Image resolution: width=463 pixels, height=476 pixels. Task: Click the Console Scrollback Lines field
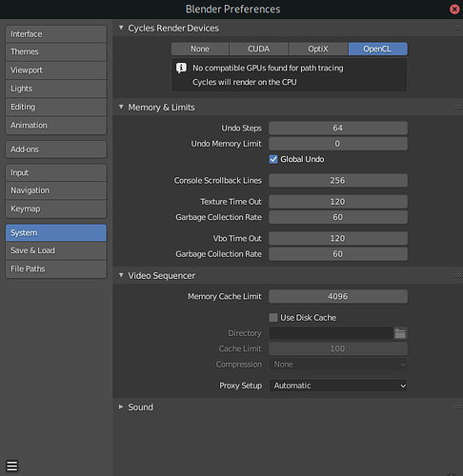pos(338,180)
